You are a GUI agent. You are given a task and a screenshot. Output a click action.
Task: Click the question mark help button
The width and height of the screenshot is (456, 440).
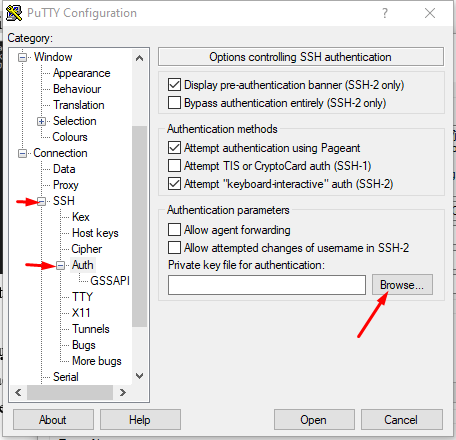(385, 13)
